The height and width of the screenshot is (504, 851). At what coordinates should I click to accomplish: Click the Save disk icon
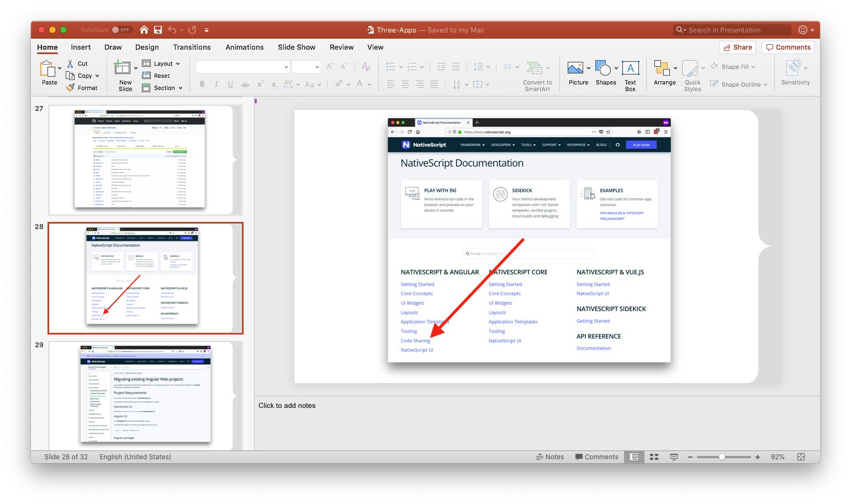tap(158, 30)
